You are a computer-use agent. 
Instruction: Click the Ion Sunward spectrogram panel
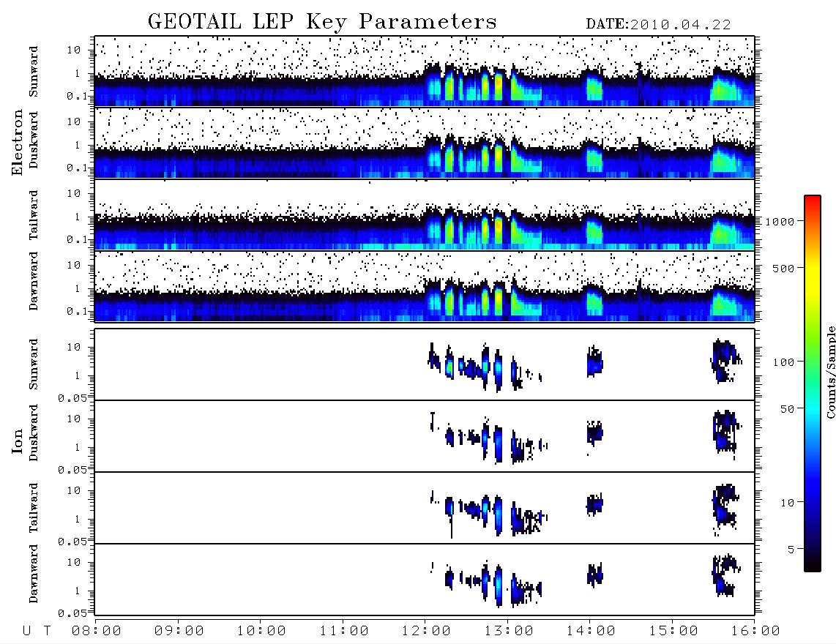point(425,364)
